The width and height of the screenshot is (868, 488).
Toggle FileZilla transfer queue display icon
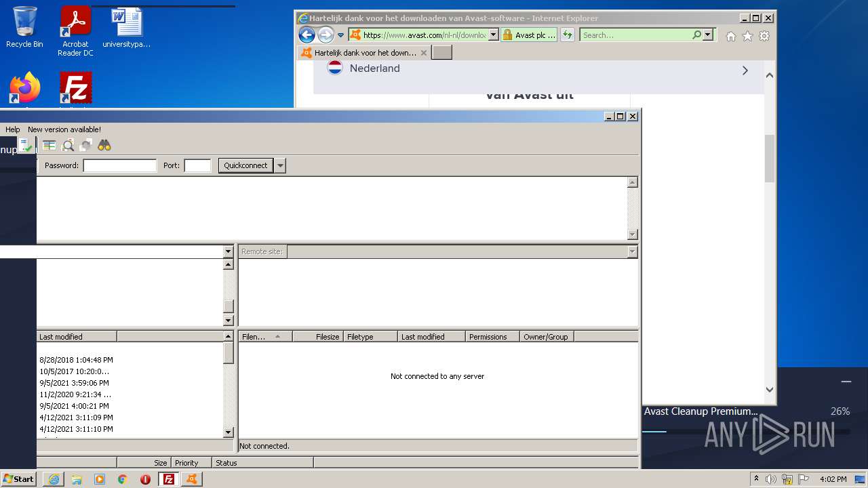tap(49, 145)
